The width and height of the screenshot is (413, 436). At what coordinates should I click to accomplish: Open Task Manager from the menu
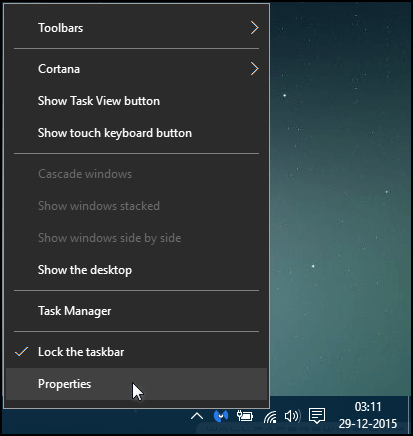coord(136,311)
